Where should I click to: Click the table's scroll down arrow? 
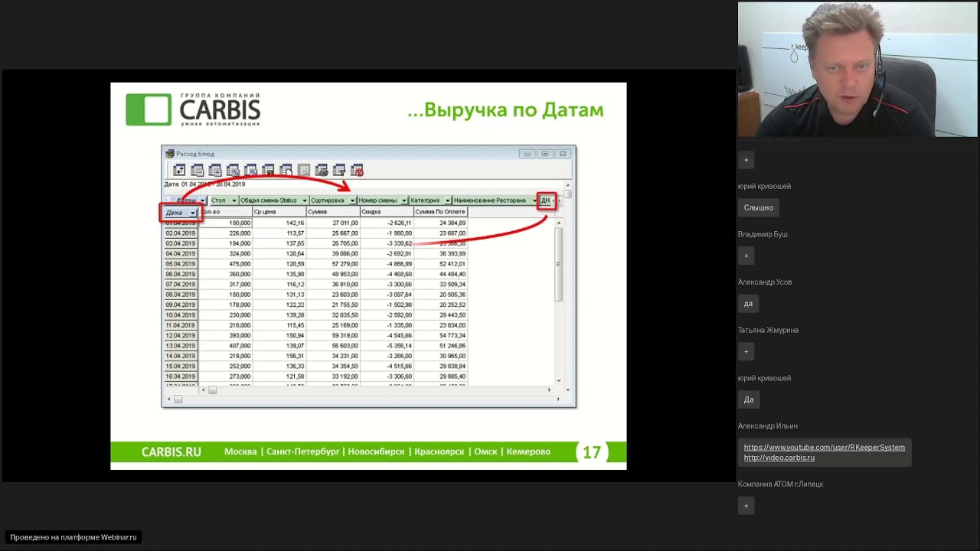(559, 380)
